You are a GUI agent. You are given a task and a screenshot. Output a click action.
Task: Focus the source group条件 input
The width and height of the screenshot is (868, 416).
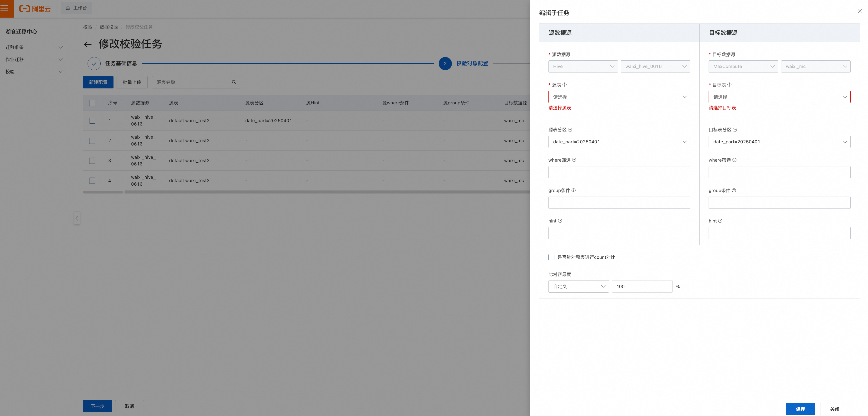click(619, 203)
